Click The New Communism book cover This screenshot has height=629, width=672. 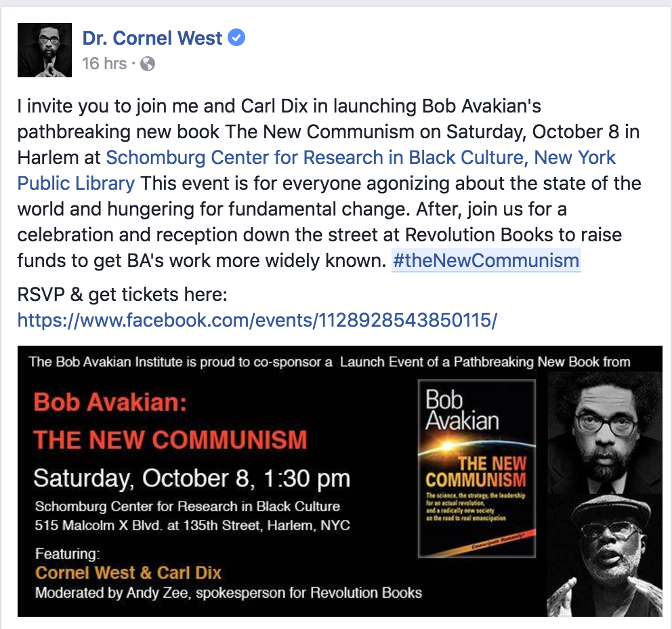477,468
